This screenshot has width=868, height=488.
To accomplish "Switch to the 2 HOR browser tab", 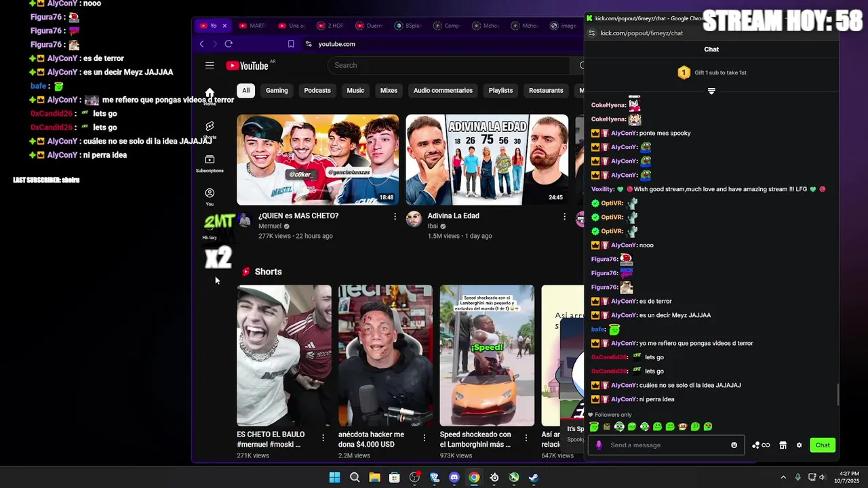I will coord(331,26).
